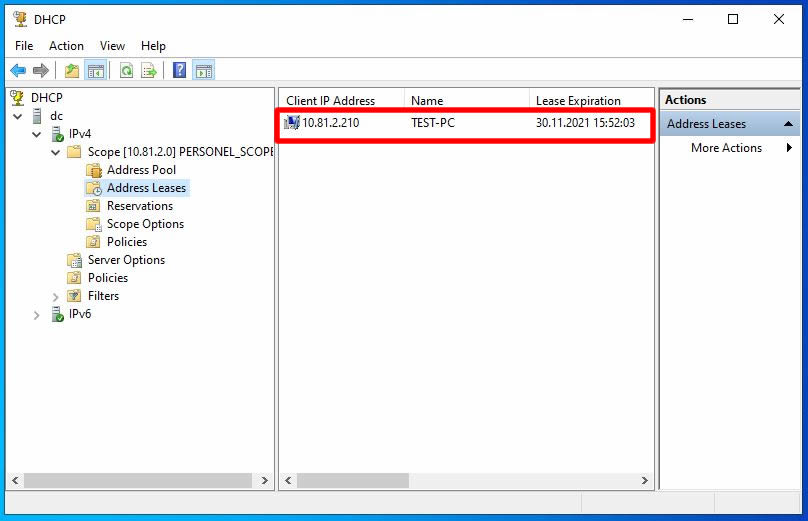This screenshot has width=808, height=521.
Task: Expand the Filters node
Action: pyautogui.click(x=56, y=297)
